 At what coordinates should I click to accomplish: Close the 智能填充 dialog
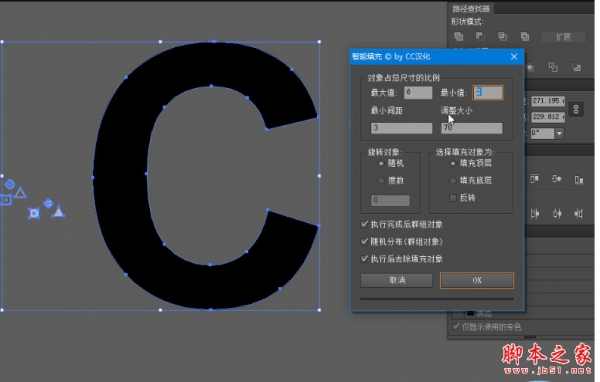click(514, 57)
